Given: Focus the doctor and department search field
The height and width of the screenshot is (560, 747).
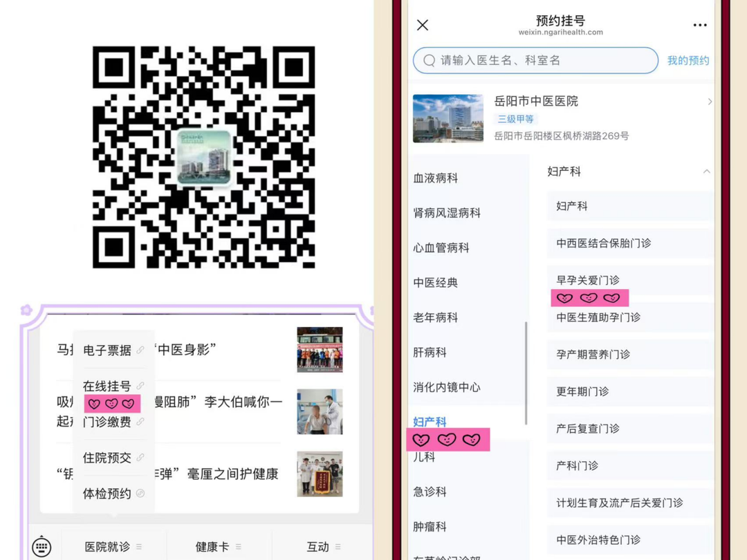Looking at the screenshot, I should pos(535,60).
